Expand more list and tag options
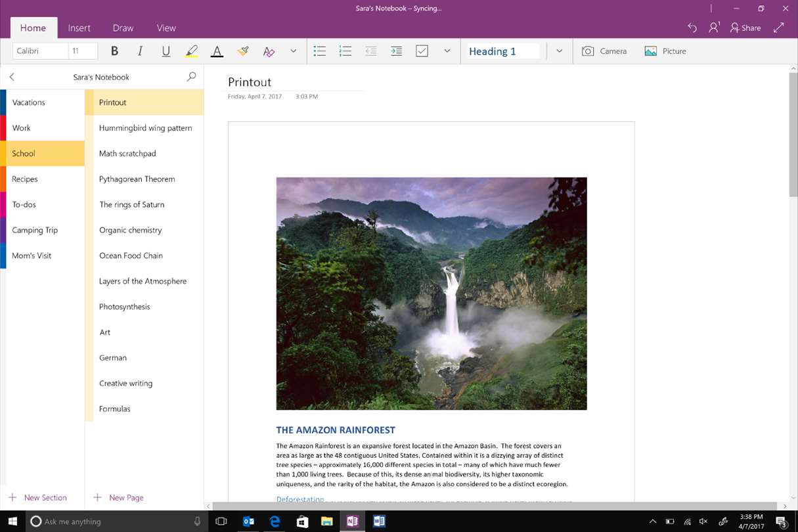Viewport: 798px width, 532px height. pyautogui.click(x=447, y=51)
